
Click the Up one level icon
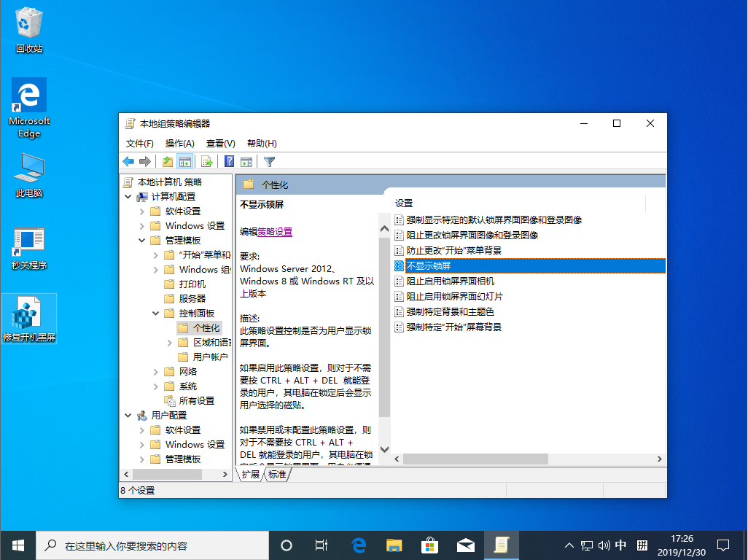pos(168,161)
